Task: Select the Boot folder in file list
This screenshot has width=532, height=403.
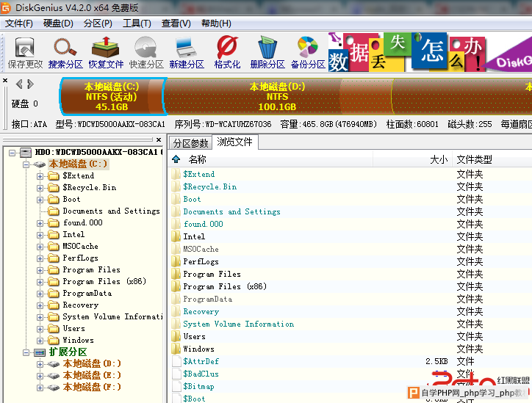Action: (x=192, y=199)
